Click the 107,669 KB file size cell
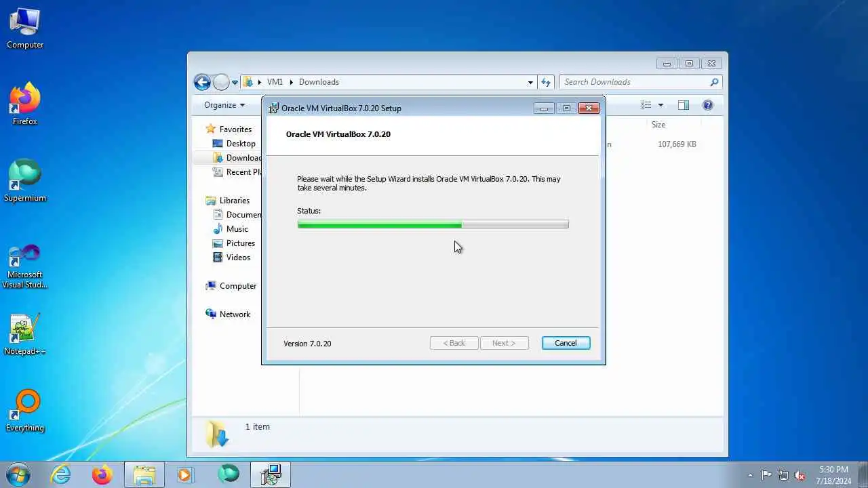 [x=677, y=144]
